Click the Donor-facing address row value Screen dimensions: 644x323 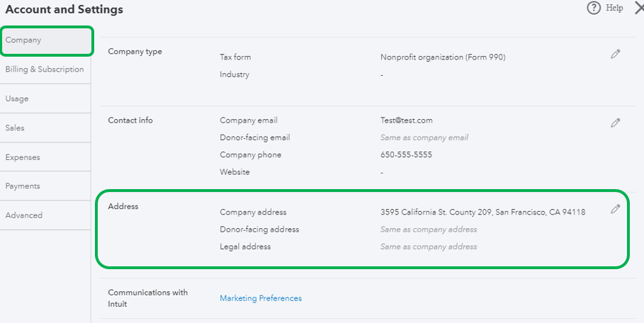(x=429, y=229)
